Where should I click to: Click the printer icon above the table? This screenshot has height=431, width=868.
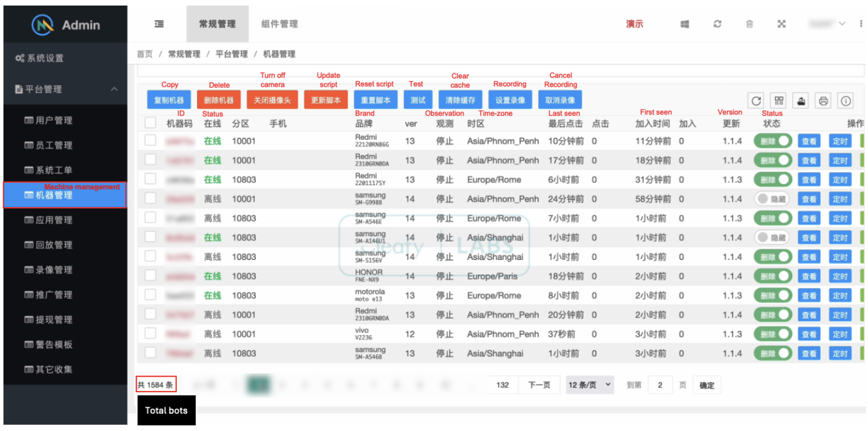[x=823, y=101]
